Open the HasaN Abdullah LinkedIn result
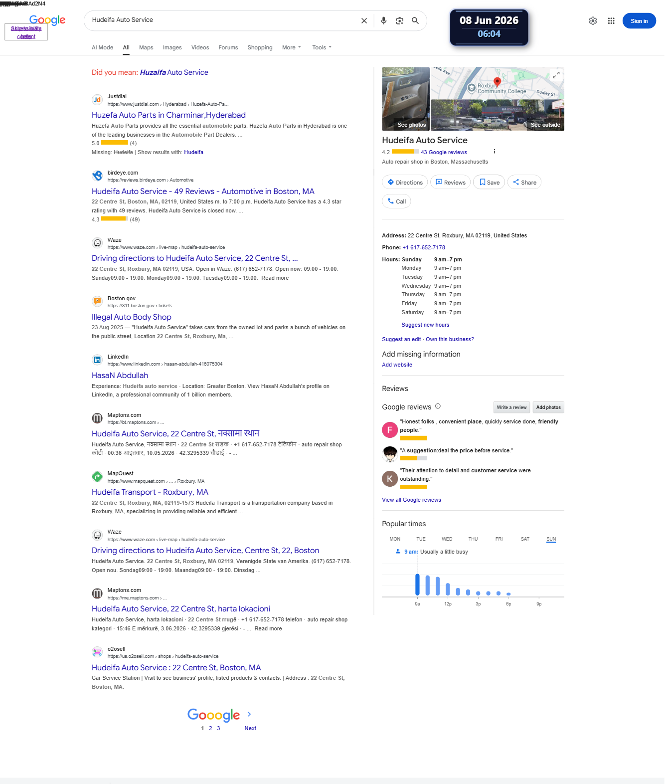This screenshot has height=784, width=672. (x=120, y=376)
